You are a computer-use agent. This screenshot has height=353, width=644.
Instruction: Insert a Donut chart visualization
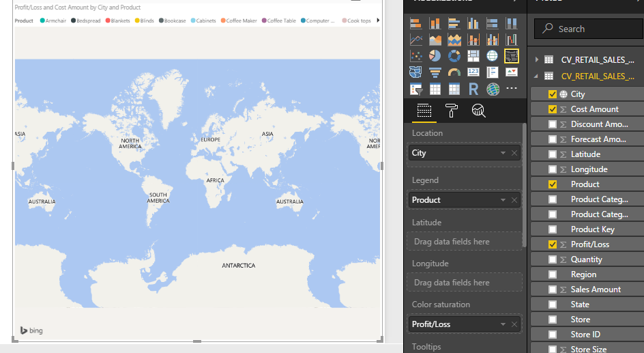tap(454, 56)
